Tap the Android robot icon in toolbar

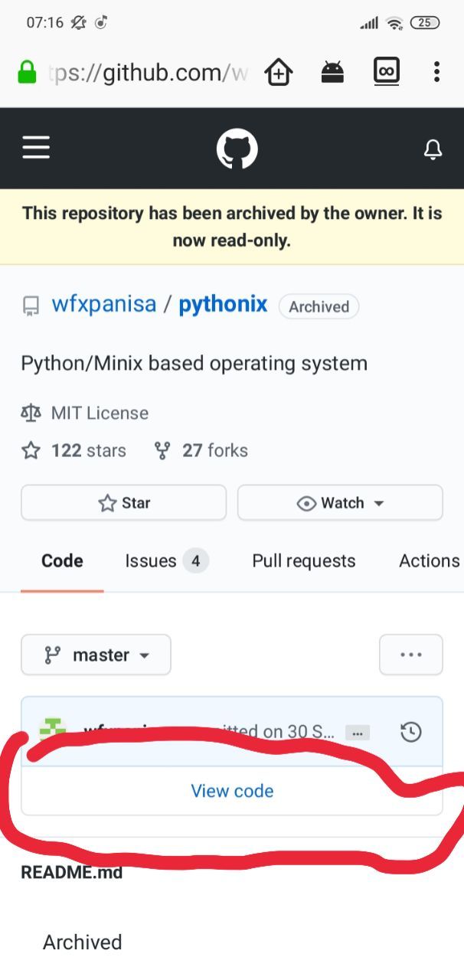[332, 73]
